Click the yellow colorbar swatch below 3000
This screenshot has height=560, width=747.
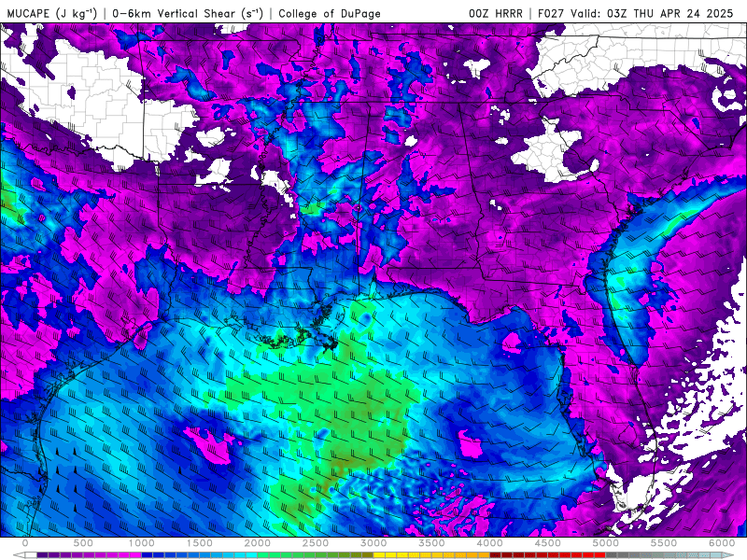tap(379, 555)
